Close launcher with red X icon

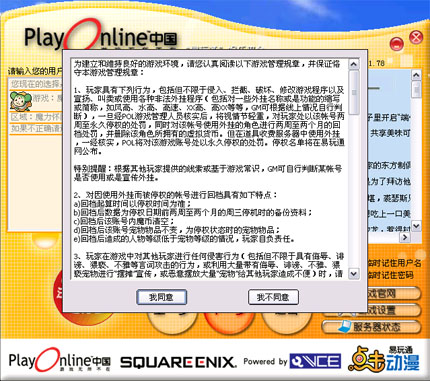pos(416,37)
